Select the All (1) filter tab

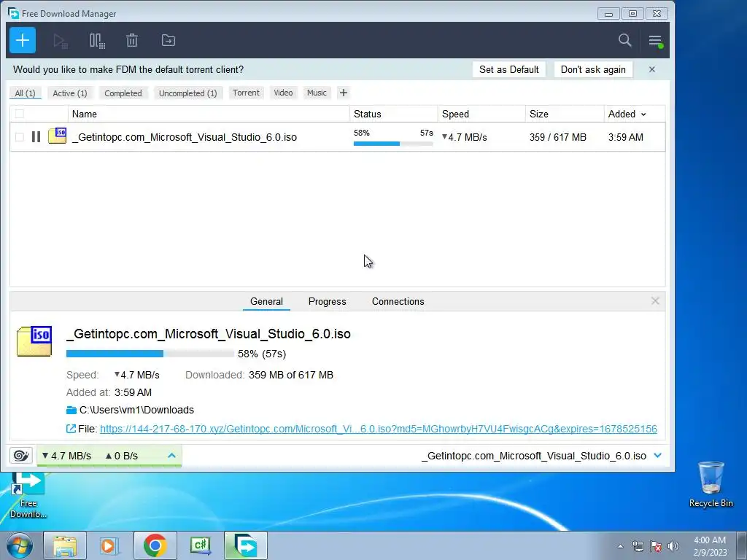pyautogui.click(x=26, y=93)
